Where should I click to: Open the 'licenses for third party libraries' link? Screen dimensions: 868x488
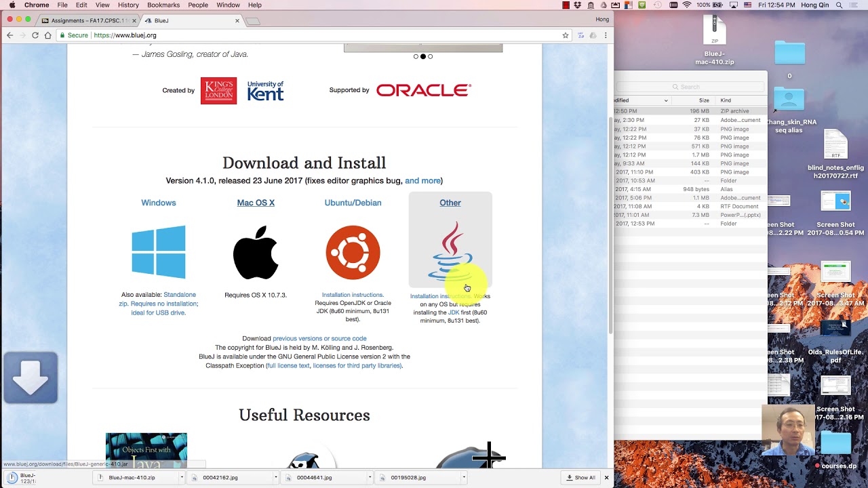357,365
